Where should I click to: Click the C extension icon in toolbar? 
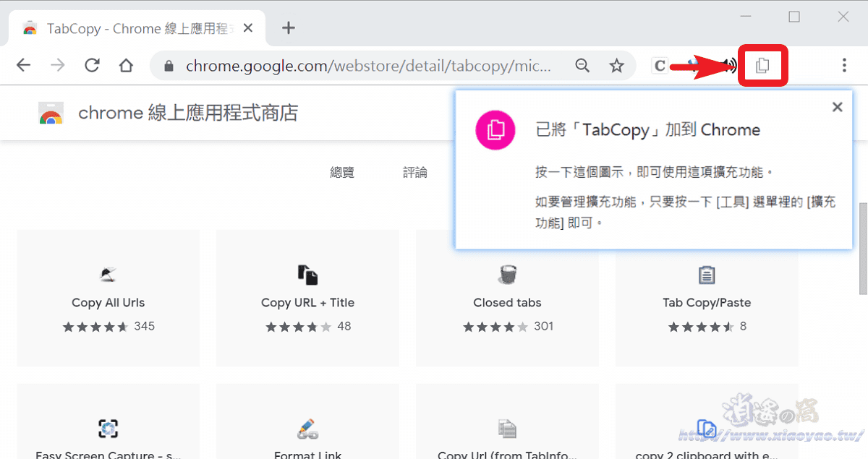659,66
